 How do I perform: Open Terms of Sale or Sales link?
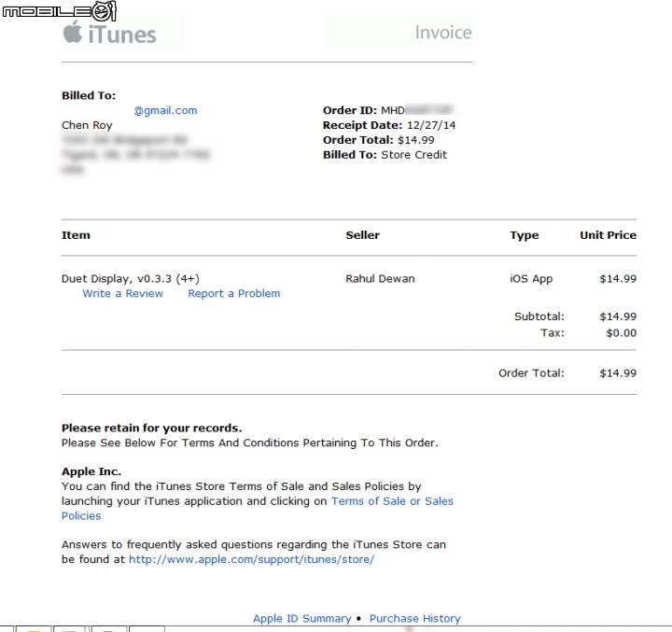point(392,501)
